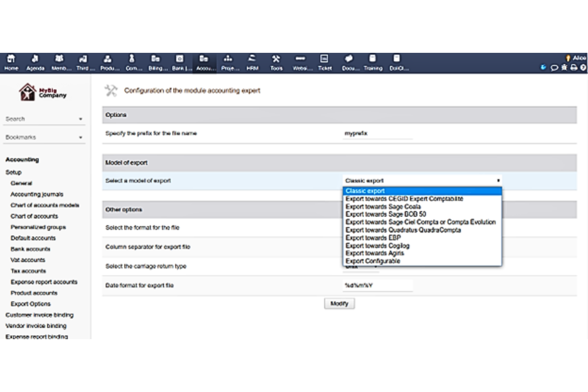588x392 pixels.
Task: Choose Export towards Quadratus QuadraCompta
Action: (x=422, y=230)
